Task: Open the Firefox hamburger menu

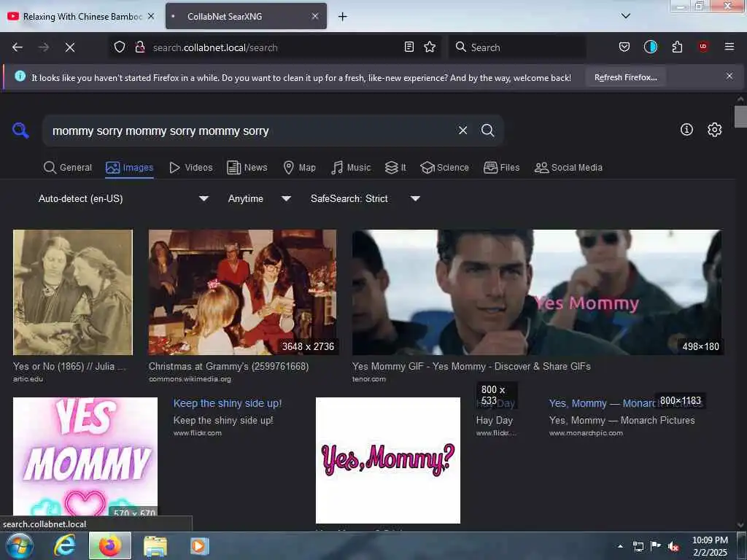Action: pos(729,47)
